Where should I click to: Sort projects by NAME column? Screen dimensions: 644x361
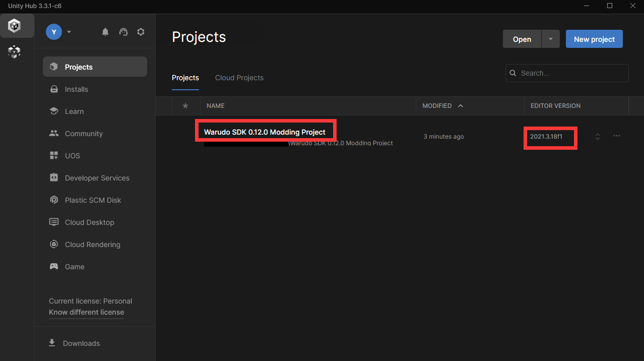tap(216, 106)
